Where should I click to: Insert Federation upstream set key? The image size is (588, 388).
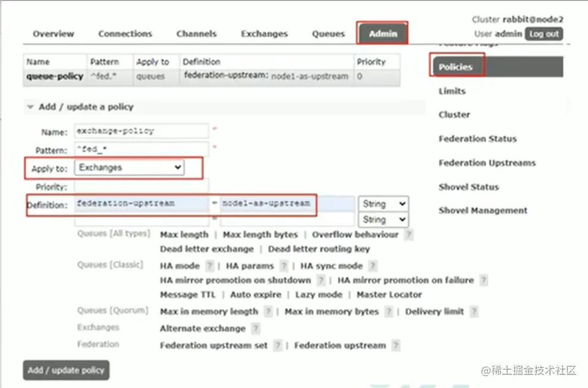click(x=214, y=345)
